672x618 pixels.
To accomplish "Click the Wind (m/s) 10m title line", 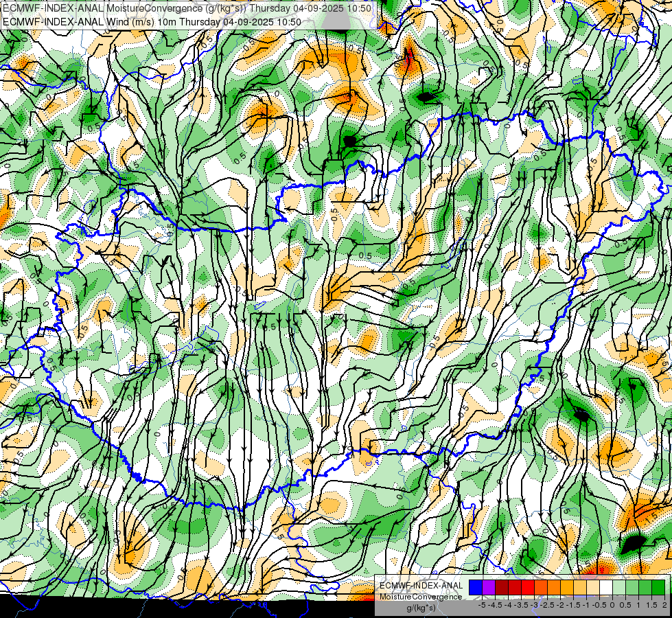I will click(152, 21).
